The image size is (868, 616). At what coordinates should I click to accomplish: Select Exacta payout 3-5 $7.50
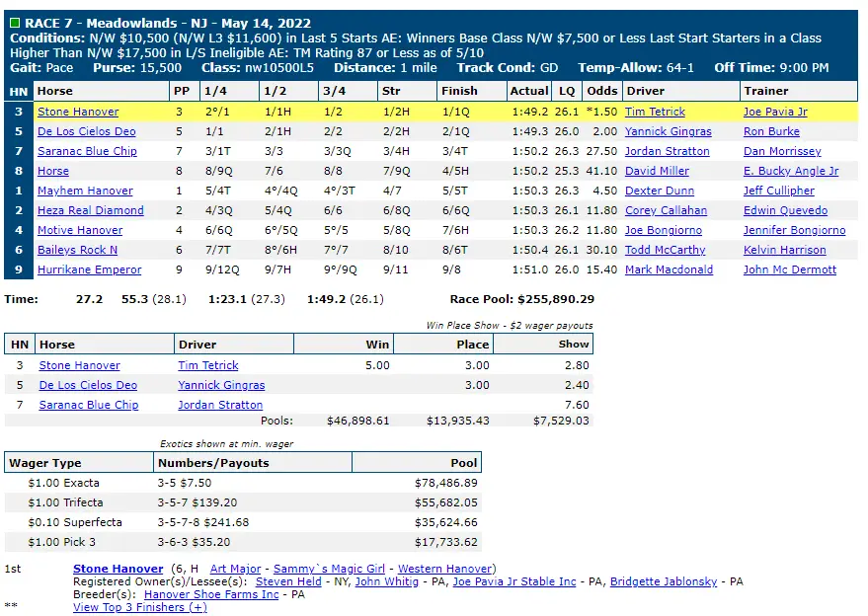coord(185,483)
